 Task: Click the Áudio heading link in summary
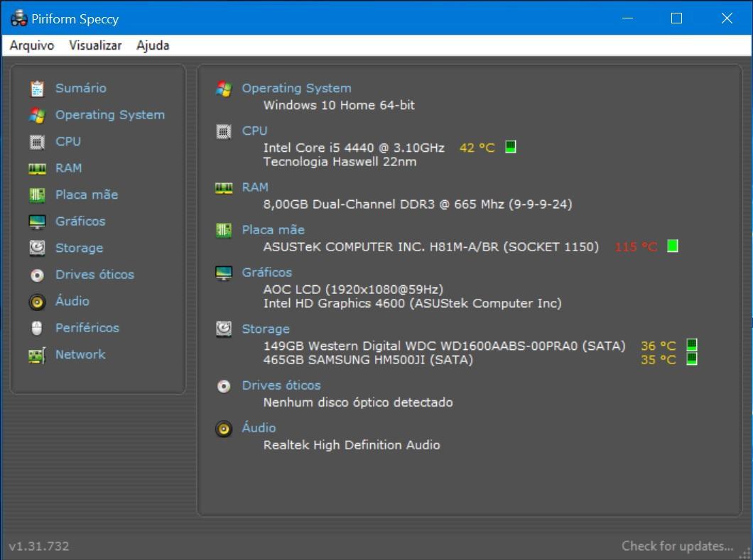coord(259,427)
